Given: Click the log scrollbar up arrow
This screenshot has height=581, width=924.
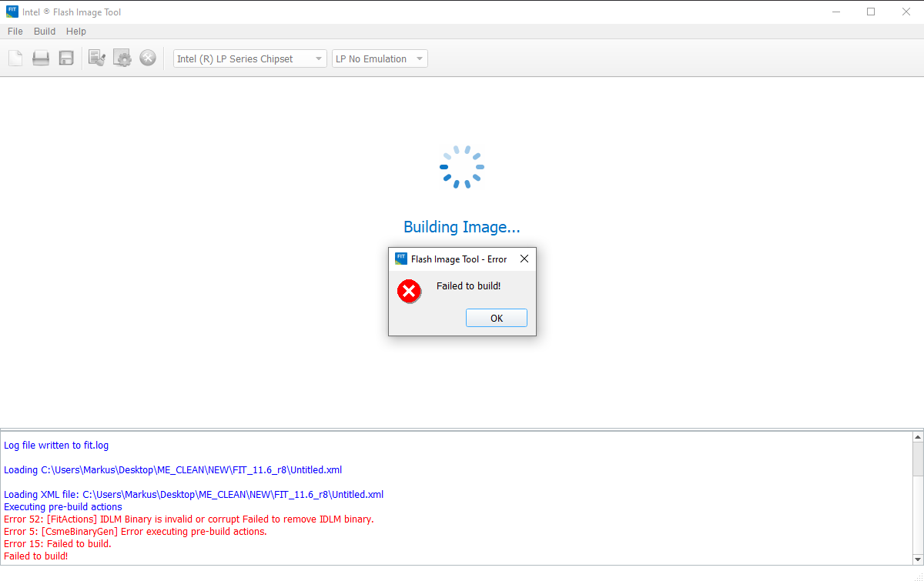Looking at the screenshot, I should pyautogui.click(x=918, y=437).
